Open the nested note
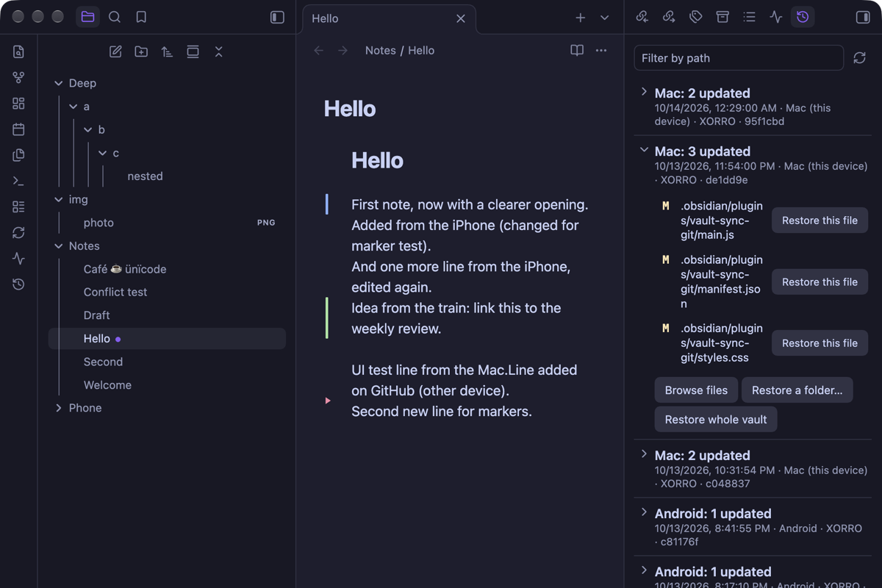This screenshot has height=588, width=882. pos(145,176)
